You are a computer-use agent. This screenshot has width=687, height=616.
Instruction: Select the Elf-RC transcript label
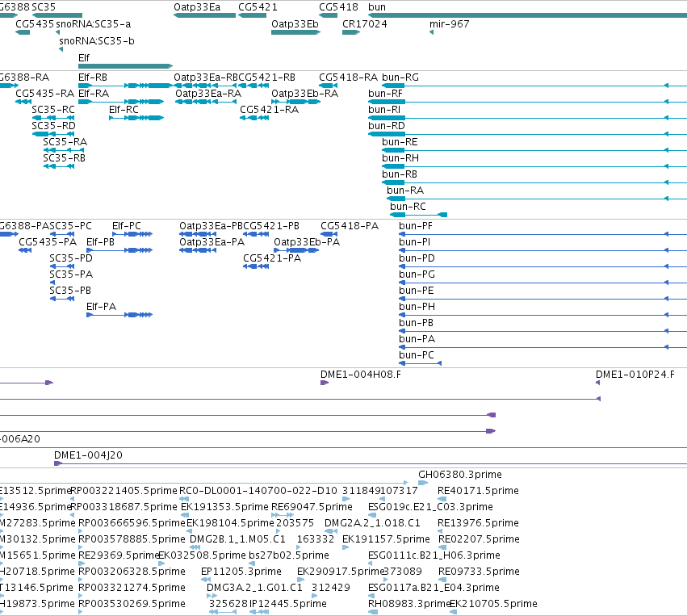point(124,110)
